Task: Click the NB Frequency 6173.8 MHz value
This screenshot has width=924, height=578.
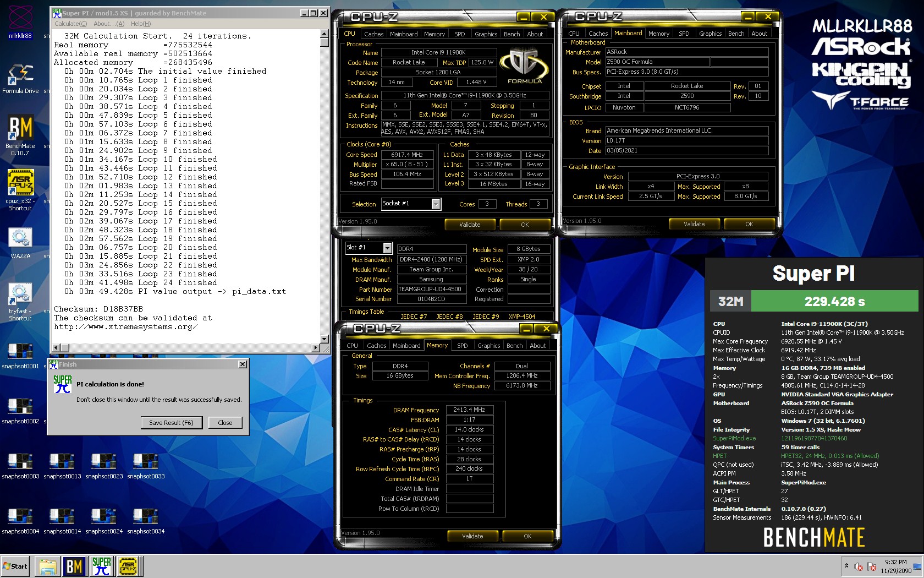Action: pyautogui.click(x=522, y=386)
